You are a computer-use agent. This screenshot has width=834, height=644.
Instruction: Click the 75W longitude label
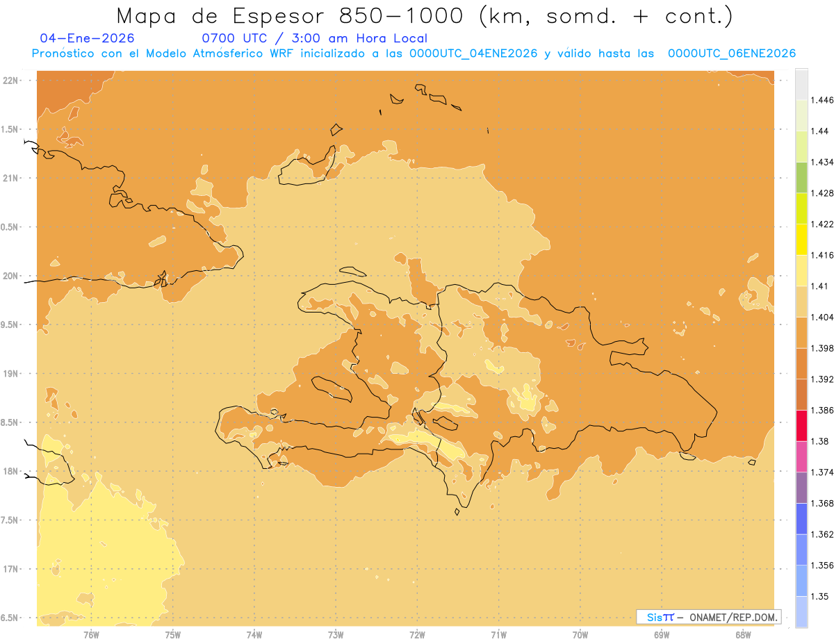coord(173,634)
